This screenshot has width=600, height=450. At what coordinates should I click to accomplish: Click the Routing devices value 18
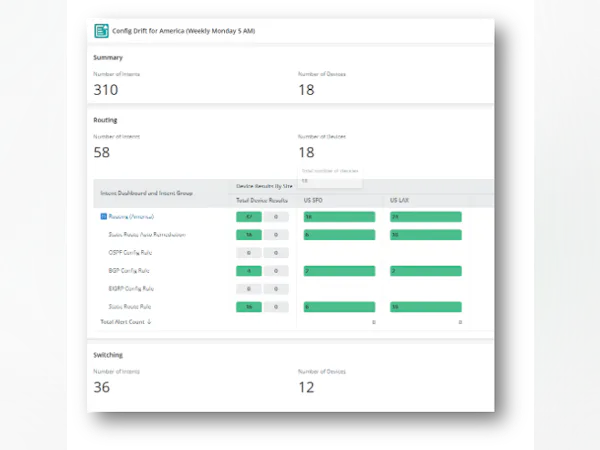coord(306,152)
